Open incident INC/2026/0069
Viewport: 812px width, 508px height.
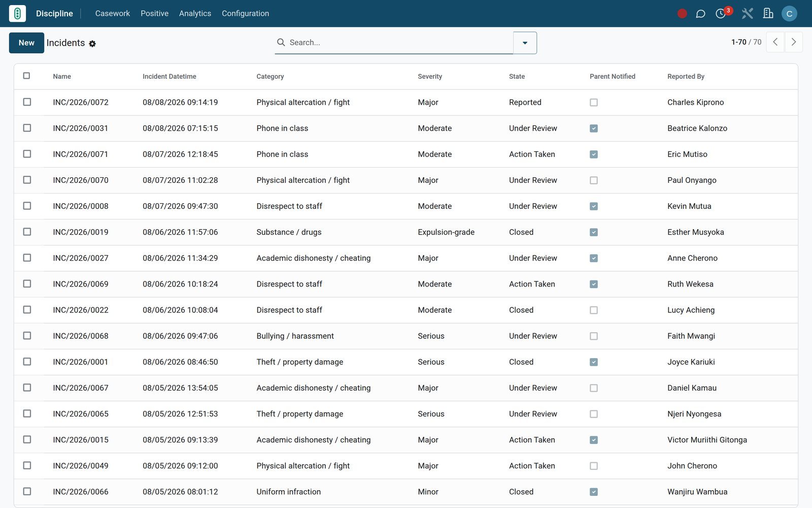81,284
